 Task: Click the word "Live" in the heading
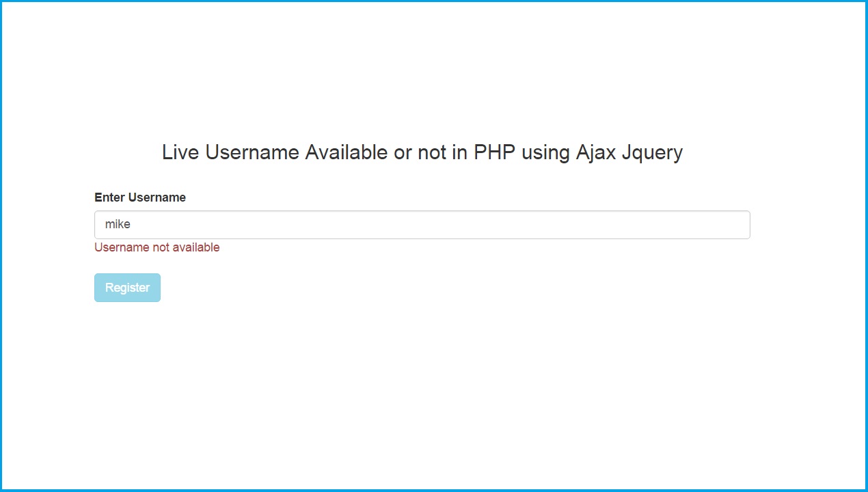180,152
